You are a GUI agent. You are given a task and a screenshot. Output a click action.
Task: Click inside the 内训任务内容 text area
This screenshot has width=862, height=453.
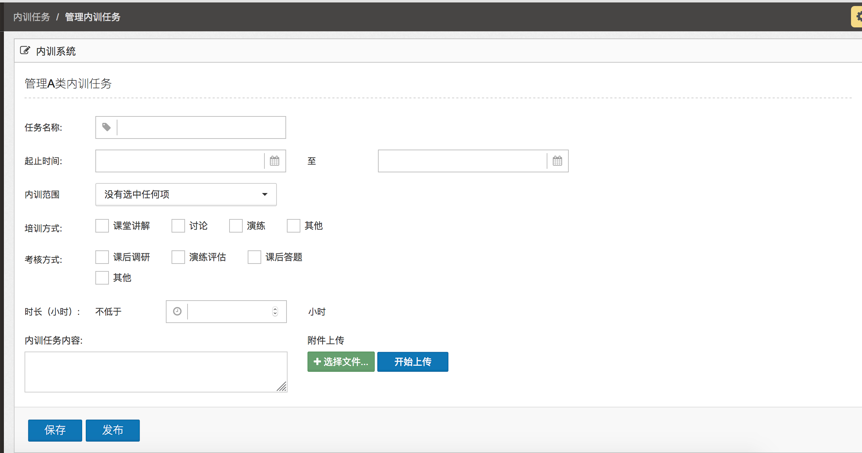(155, 372)
